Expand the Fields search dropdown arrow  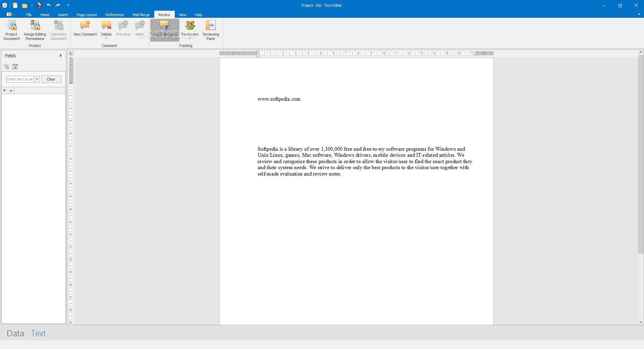[x=37, y=79]
